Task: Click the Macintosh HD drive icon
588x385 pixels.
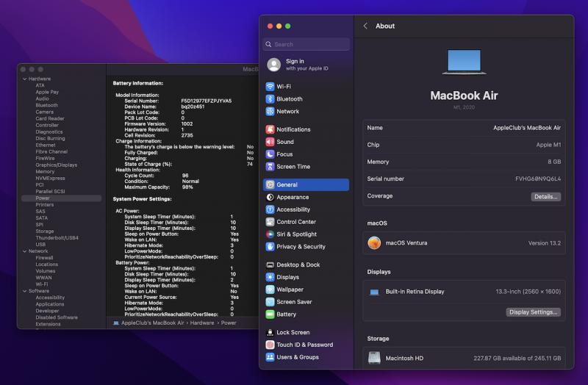Action: (374, 358)
